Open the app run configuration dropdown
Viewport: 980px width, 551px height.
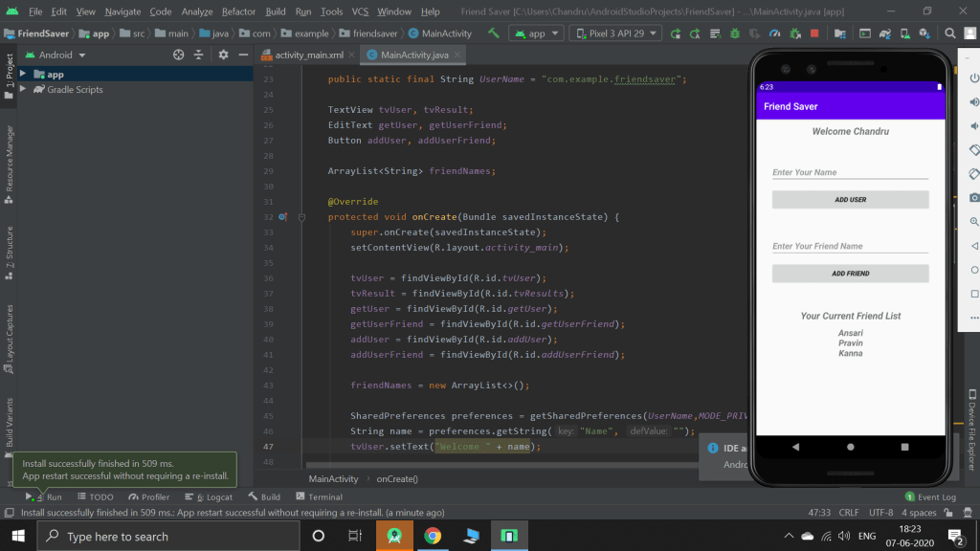pos(535,33)
